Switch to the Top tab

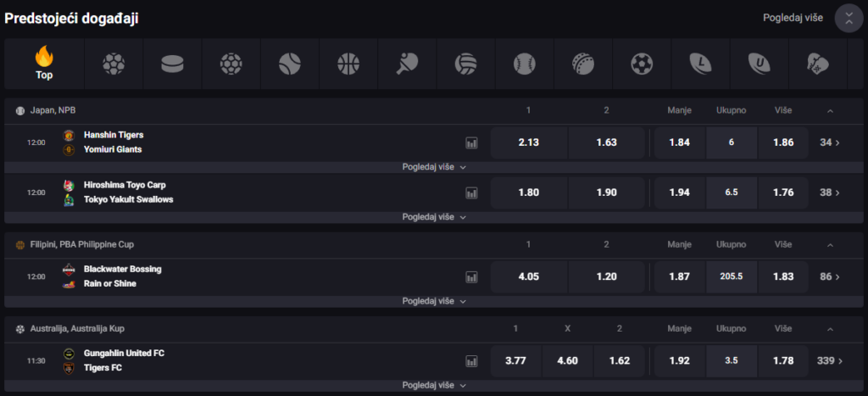click(x=44, y=64)
